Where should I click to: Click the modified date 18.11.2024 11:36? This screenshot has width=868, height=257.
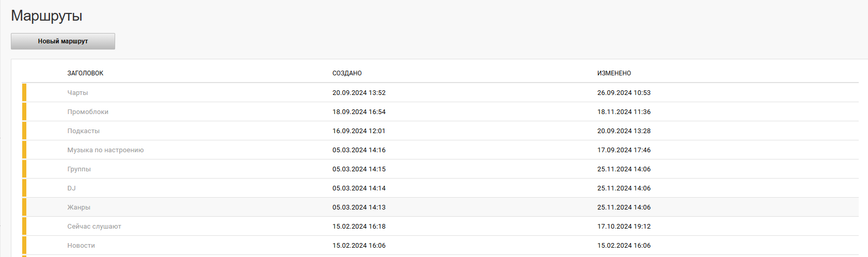click(624, 112)
